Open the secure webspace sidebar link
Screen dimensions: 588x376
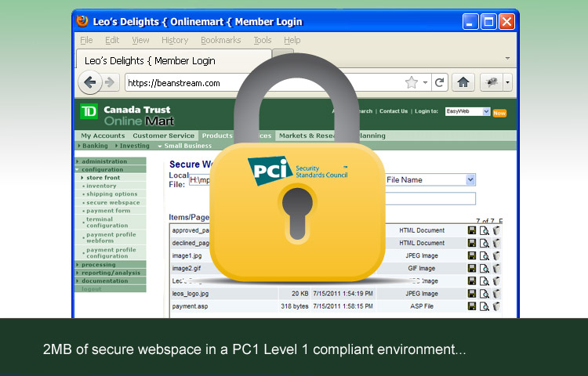[x=113, y=202]
